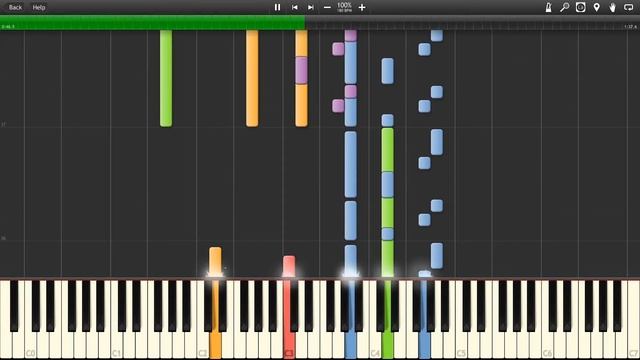Screen dimensions: 640x360
Task: Go Back to the song menu
Action: point(16,7)
